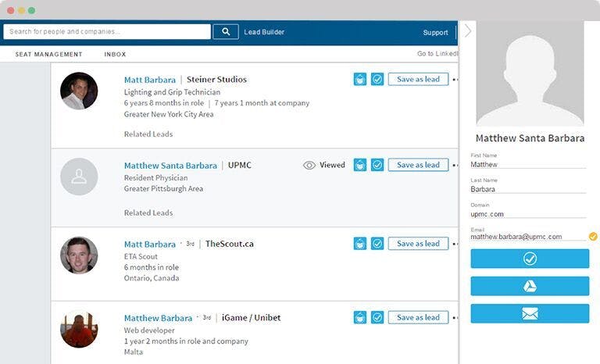The image size is (600, 364).
Task: Open the Support menu
Action: 435,33
